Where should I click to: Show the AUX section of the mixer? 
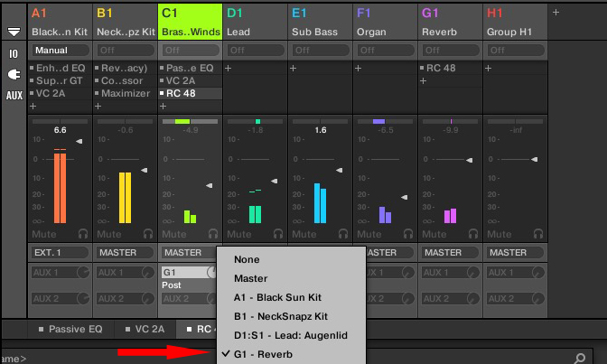[14, 95]
